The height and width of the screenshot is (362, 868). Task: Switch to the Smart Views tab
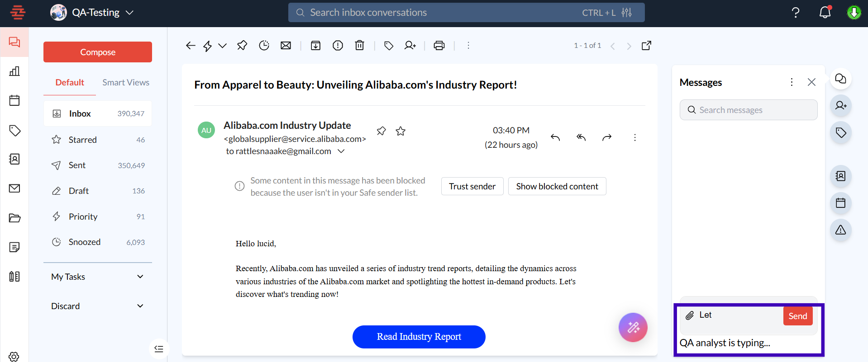126,82
